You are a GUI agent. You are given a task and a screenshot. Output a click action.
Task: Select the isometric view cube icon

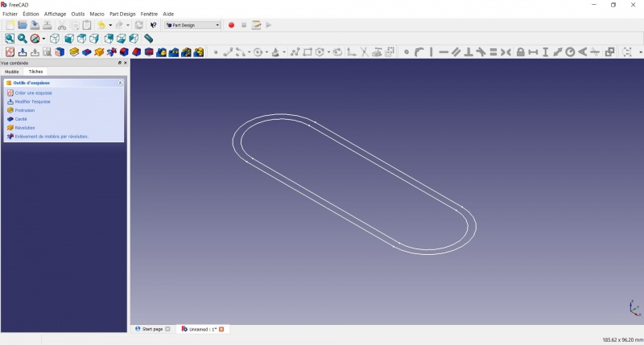(x=55, y=39)
